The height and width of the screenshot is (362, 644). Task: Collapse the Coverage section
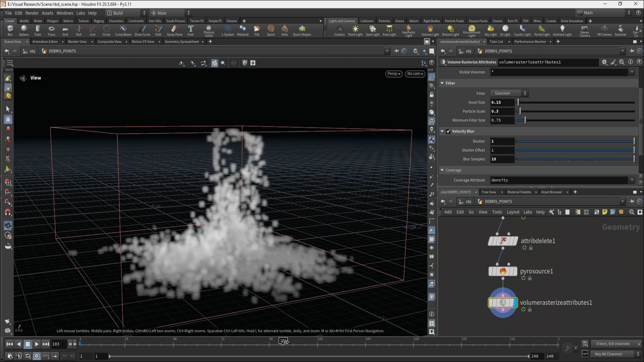442,170
